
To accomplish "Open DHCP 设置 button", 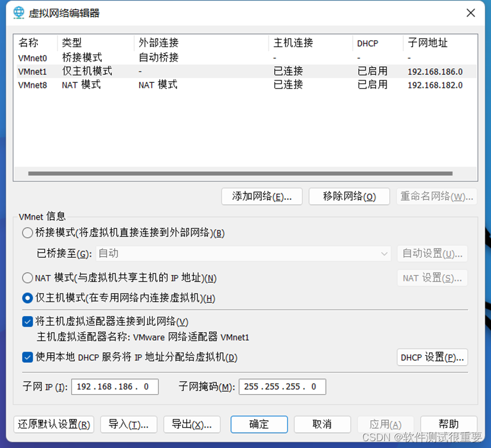I will 433,357.
